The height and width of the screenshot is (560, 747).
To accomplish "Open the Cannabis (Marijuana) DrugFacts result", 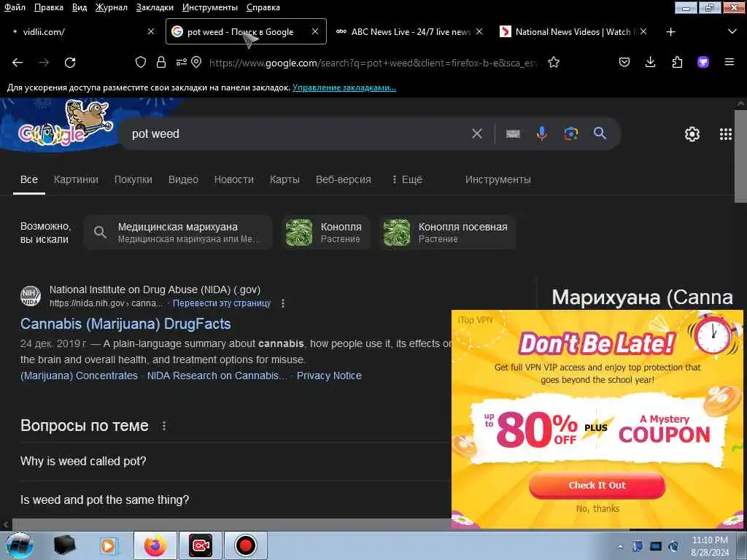I will point(125,324).
